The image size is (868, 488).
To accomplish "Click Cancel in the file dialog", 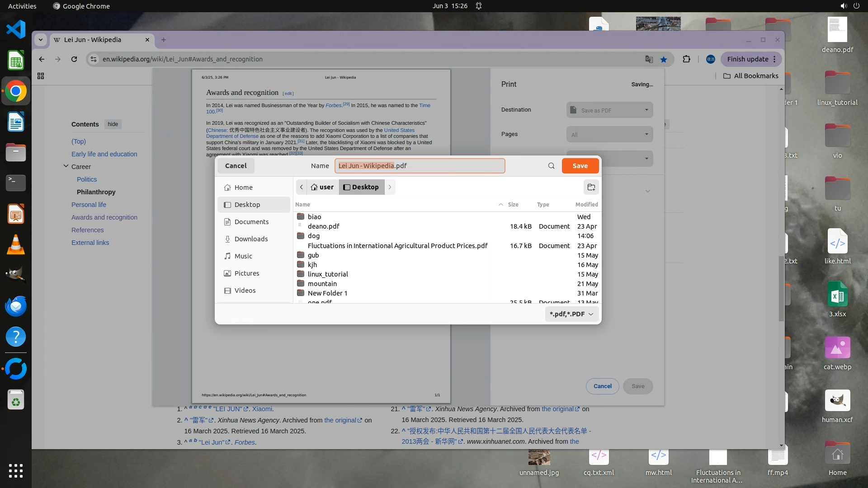I will (x=236, y=166).
